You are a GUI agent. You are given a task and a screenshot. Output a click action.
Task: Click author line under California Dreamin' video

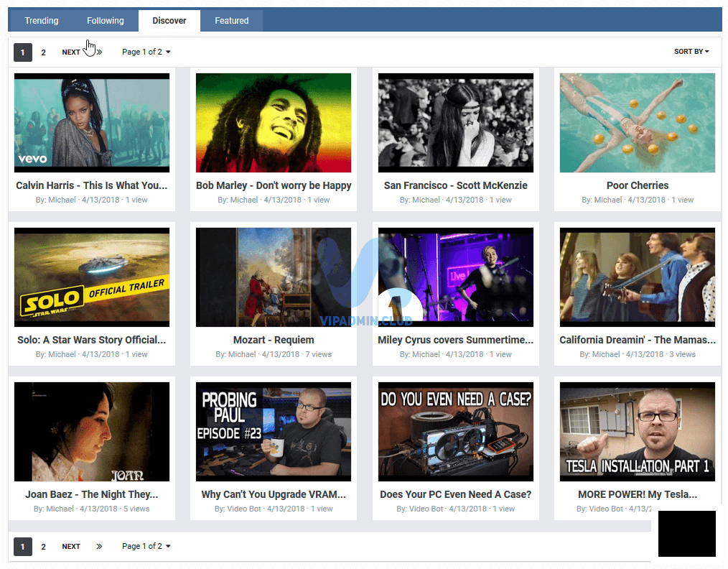pos(638,354)
